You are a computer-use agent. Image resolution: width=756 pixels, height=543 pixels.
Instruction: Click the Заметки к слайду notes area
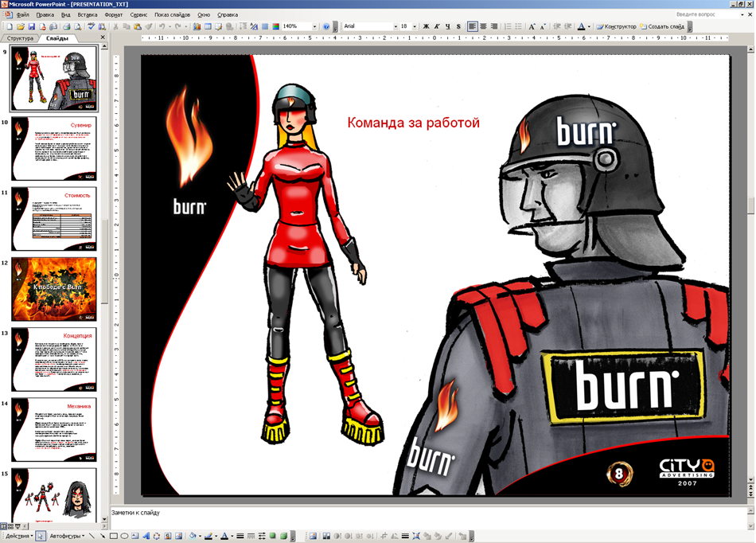[x=429, y=518]
